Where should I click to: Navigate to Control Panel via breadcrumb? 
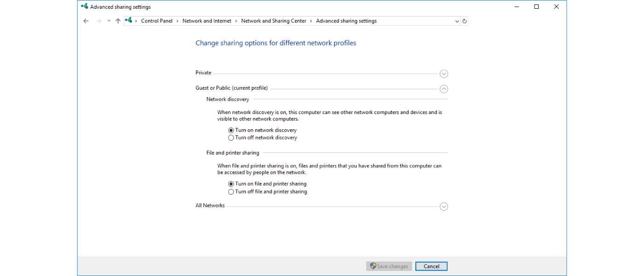pos(157,21)
